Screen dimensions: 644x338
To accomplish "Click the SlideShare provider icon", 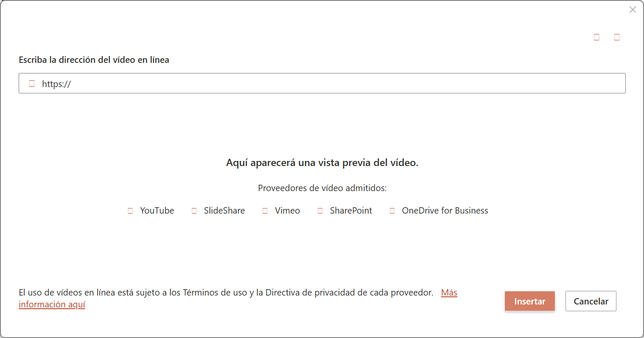I will [x=194, y=211].
